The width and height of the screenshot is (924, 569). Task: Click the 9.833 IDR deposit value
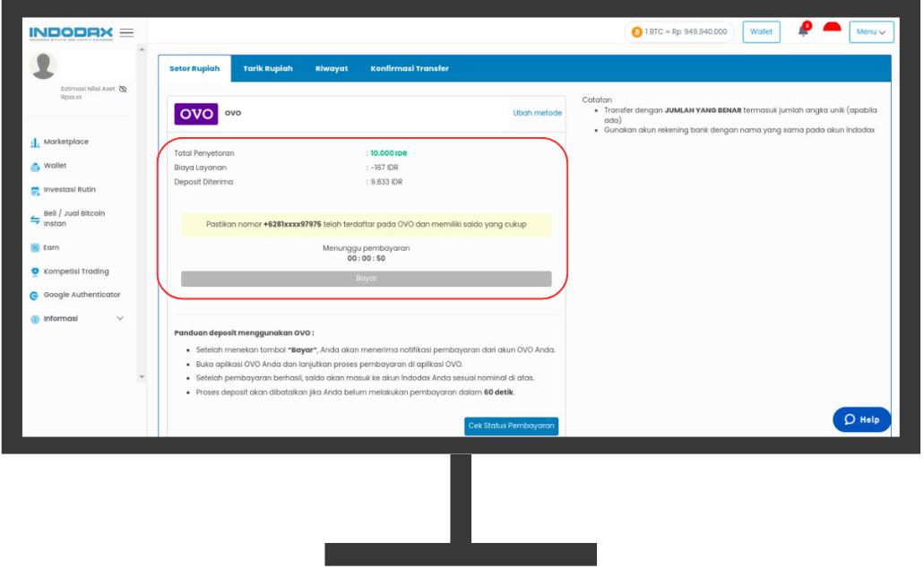pos(386,182)
